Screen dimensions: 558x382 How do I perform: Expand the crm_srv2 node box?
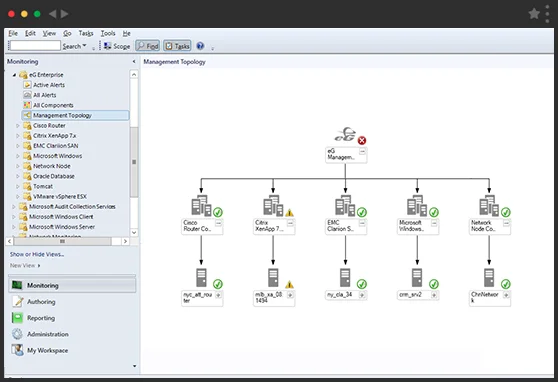point(434,295)
